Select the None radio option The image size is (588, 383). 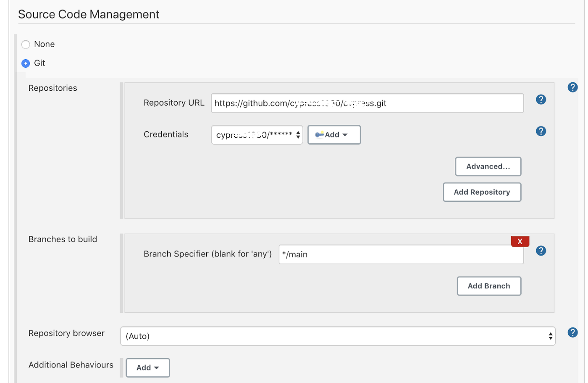pos(26,45)
